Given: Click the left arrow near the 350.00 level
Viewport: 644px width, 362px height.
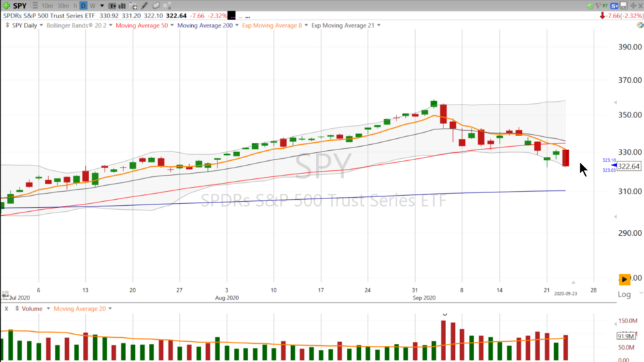Looking at the screenshot, I should coord(615,102).
